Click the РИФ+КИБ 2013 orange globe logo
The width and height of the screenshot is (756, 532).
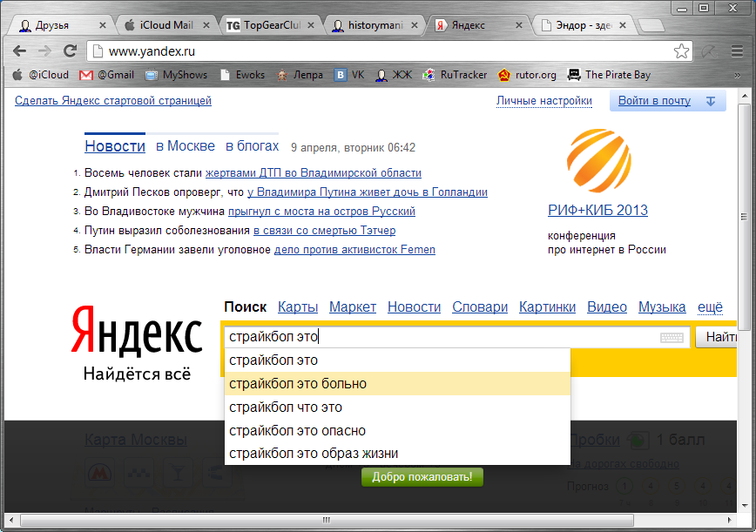[599, 161]
